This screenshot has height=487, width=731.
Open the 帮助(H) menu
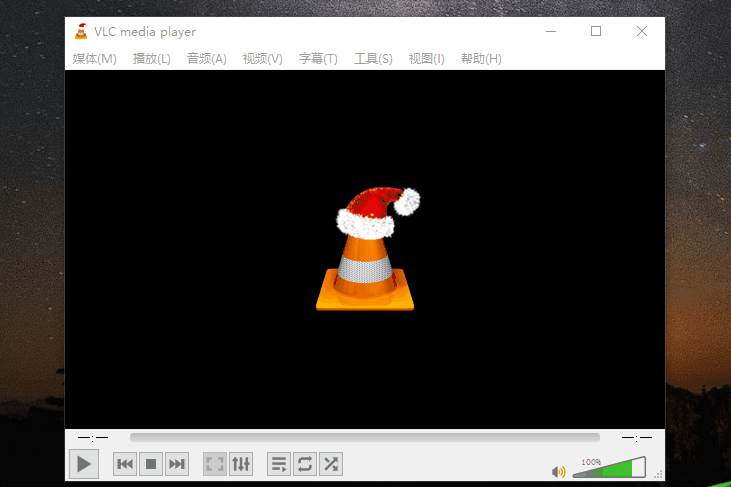(481, 59)
